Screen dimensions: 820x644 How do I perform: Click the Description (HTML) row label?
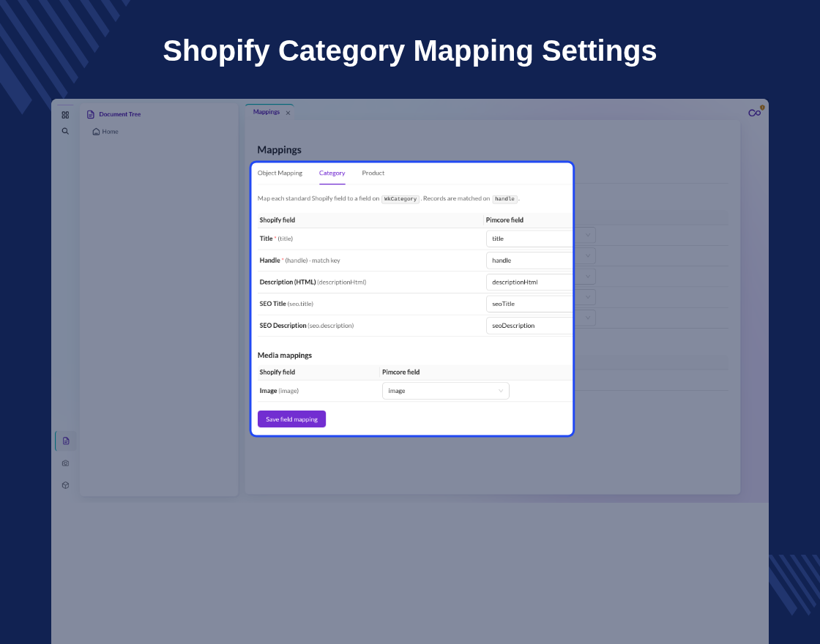pyautogui.click(x=313, y=282)
